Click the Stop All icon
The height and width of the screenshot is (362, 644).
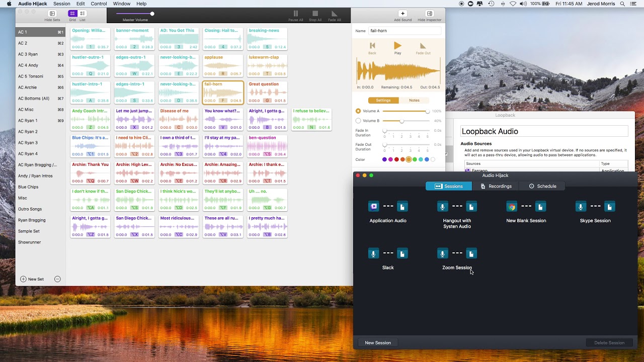coord(315,14)
